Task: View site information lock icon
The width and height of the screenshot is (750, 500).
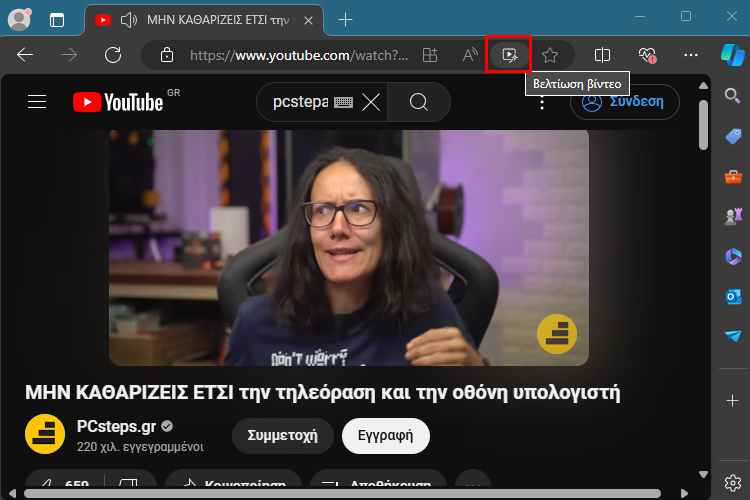Action: [166, 55]
